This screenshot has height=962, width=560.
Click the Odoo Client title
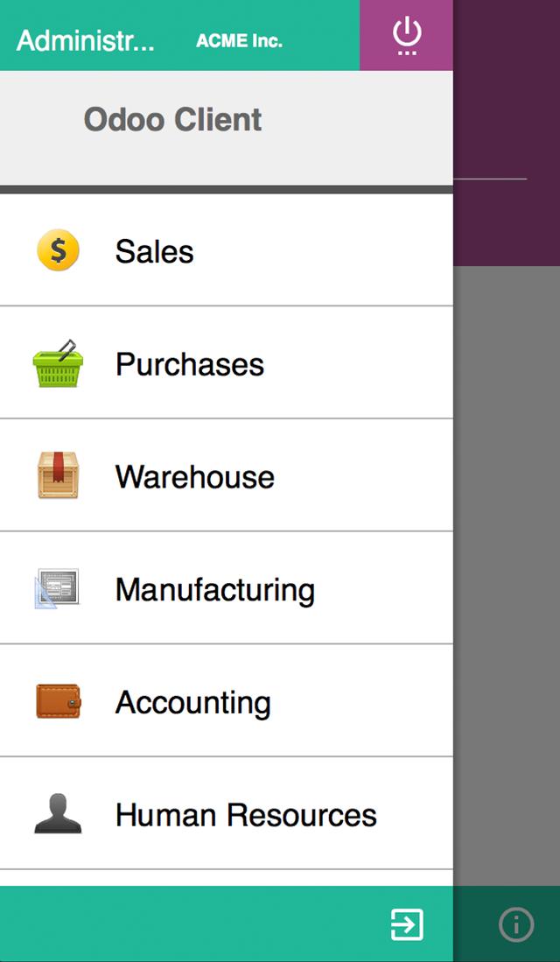pyautogui.click(x=171, y=119)
